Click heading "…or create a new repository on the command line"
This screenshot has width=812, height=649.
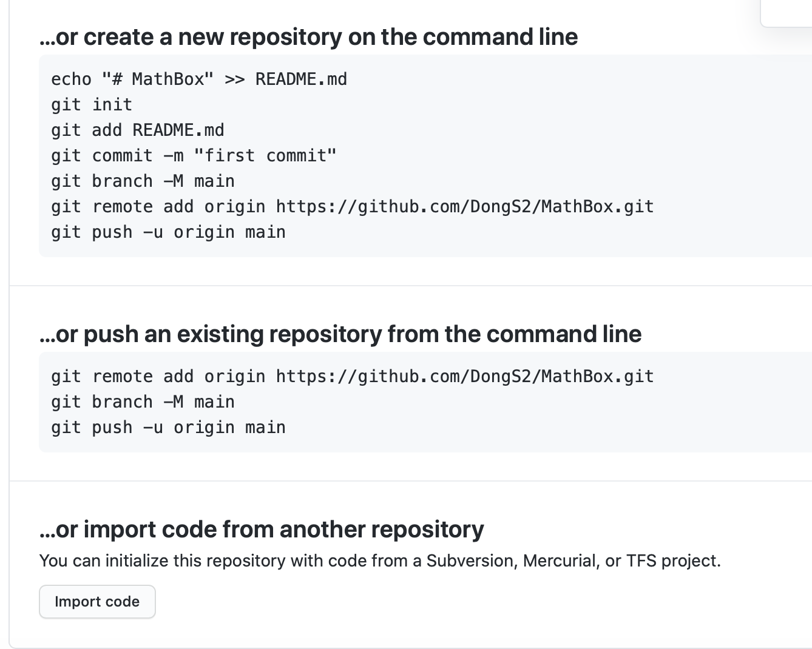pos(309,37)
